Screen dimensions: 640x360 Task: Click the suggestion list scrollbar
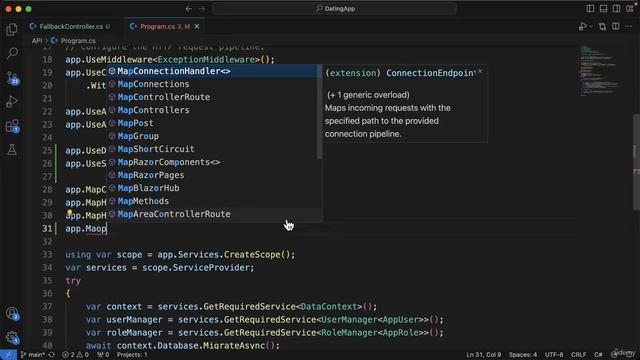pyautogui.click(x=319, y=112)
